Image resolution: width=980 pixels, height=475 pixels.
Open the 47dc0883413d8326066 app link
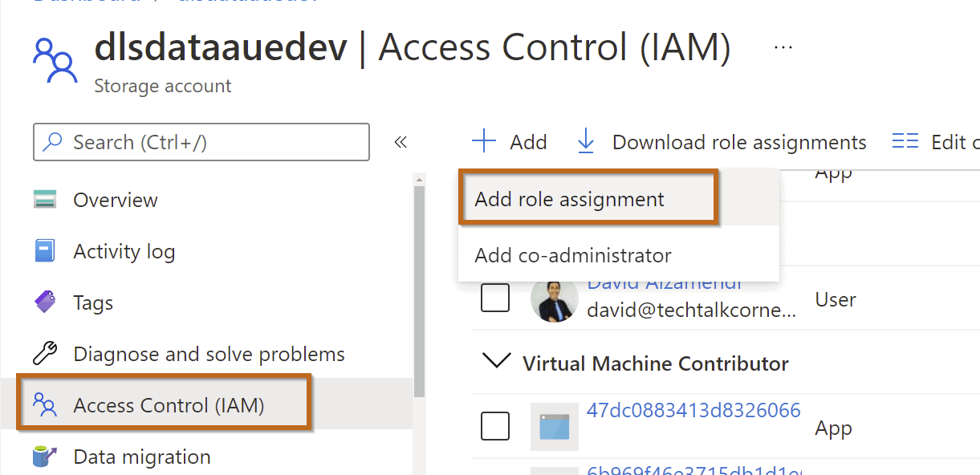(693, 411)
